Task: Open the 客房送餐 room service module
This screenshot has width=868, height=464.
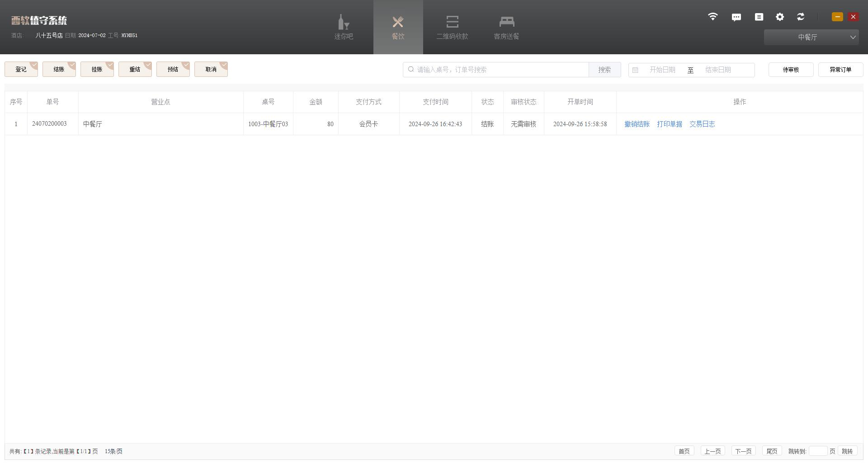Action: coord(506,27)
